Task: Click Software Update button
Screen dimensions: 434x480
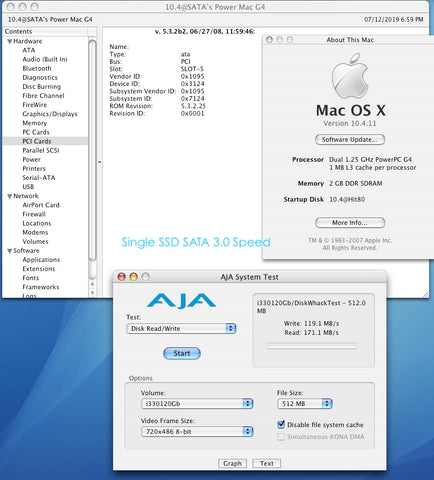Action: 350,140
